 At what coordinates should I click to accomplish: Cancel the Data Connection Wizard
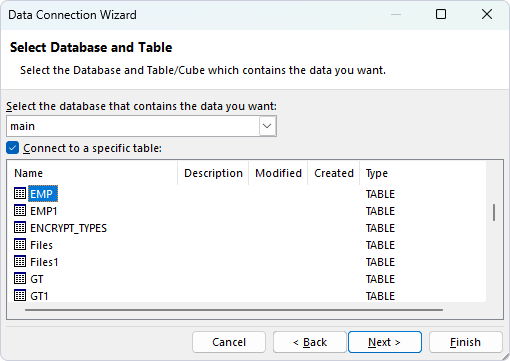tap(229, 342)
